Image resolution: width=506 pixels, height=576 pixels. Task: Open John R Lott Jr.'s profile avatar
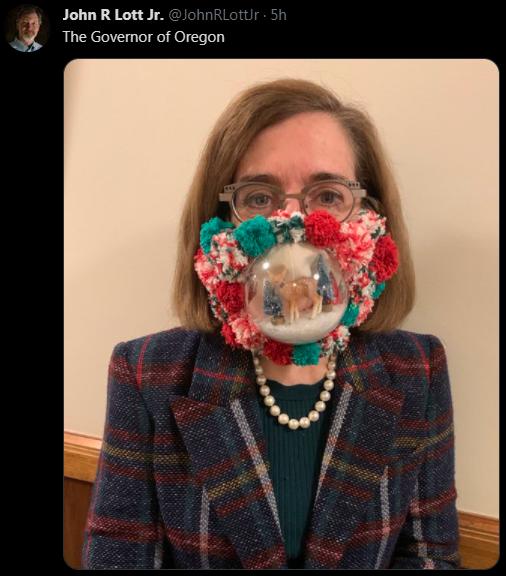(x=26, y=28)
